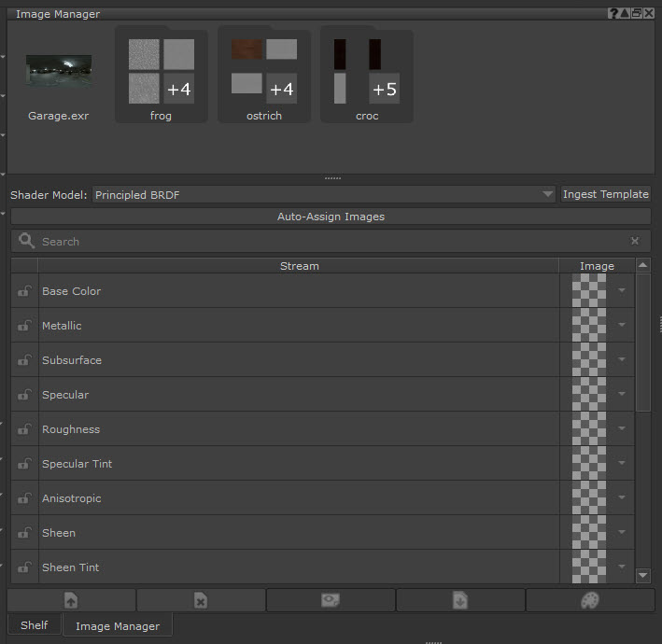Click the Subsurface image swatch

(588, 360)
